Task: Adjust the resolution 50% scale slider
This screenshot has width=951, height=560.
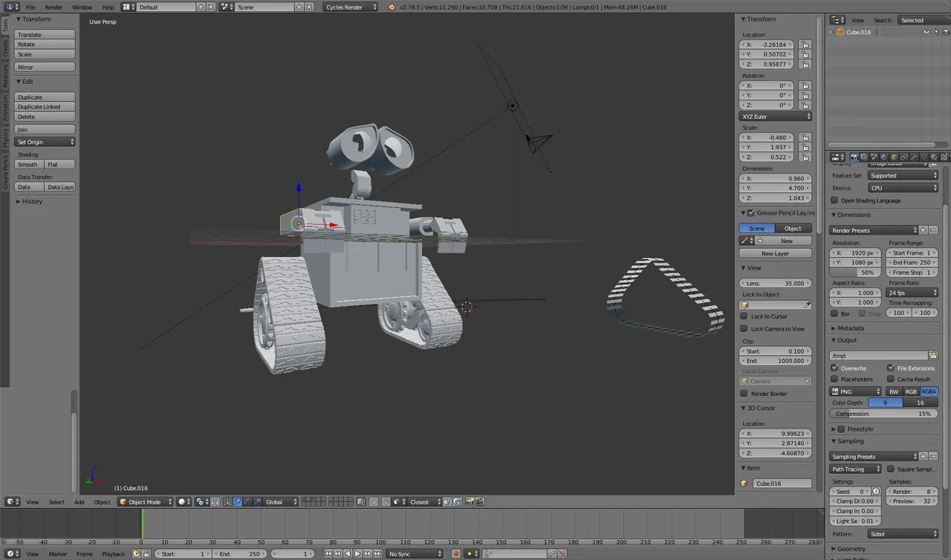Action: click(855, 273)
